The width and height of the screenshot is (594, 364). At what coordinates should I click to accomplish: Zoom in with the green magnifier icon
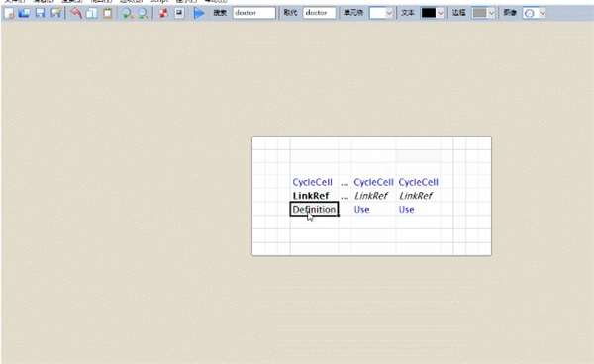128,13
